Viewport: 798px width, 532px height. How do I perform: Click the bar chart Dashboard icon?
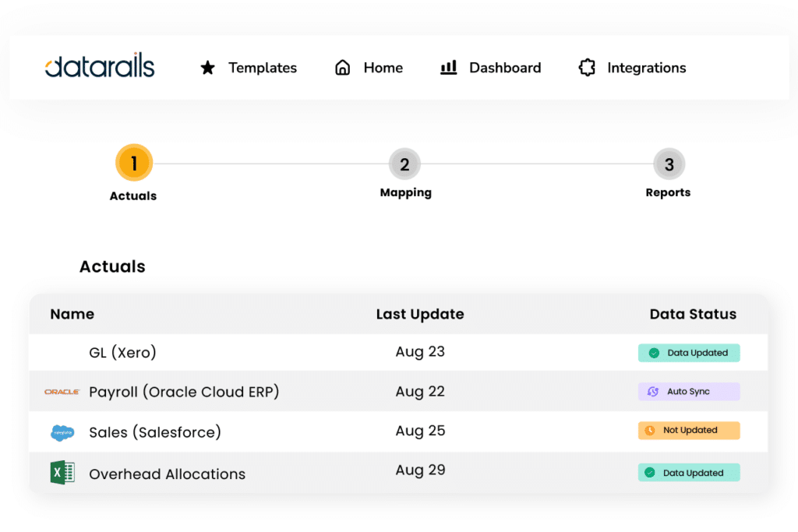(449, 68)
